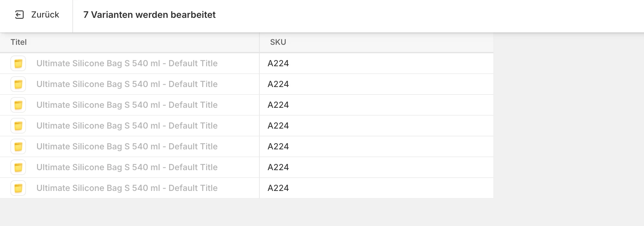Click the first row's Ultimate Silicone Bag title

(127, 63)
